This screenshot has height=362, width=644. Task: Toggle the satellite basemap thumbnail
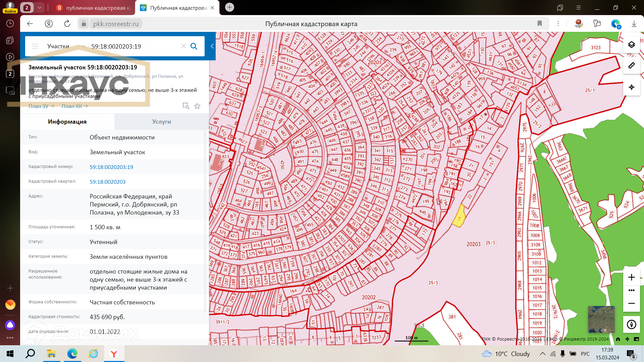[601, 319]
